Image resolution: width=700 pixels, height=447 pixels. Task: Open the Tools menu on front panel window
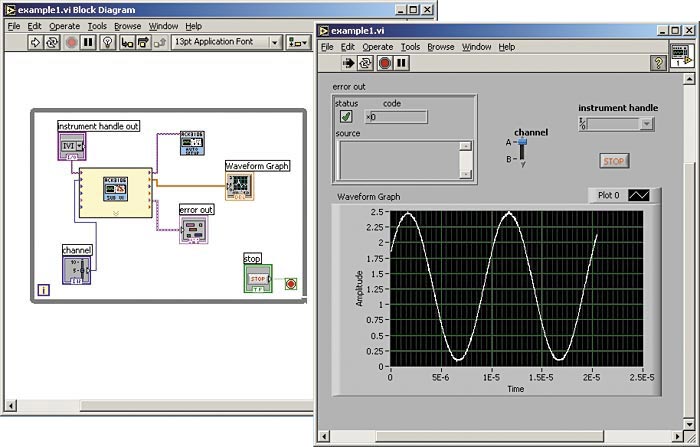tap(410, 47)
